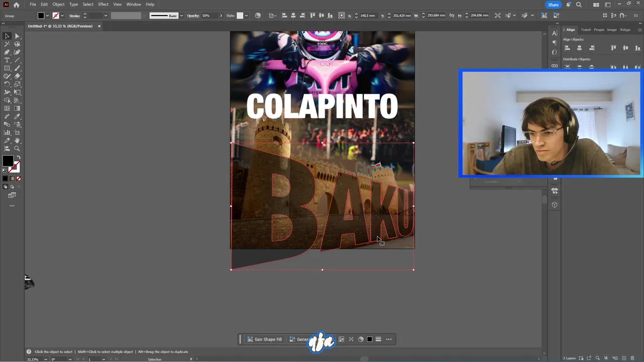Select the Eraser tool
Viewport: 644px width, 362px height.
coord(17,76)
